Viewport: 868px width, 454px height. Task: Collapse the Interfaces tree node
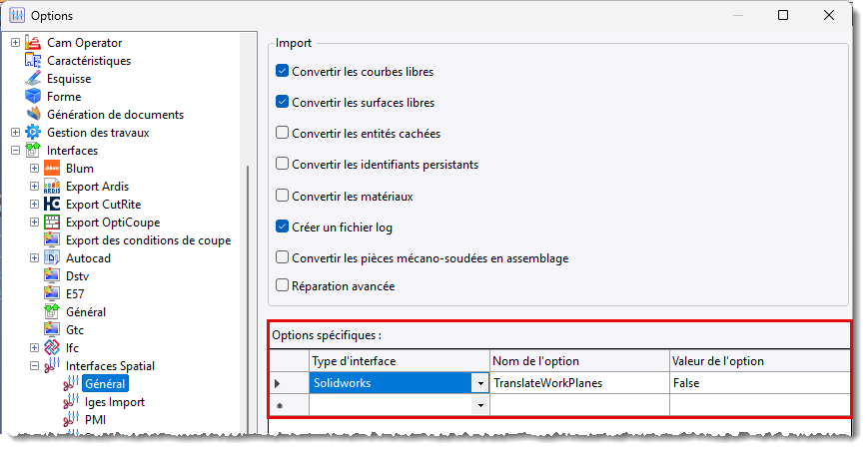(16, 151)
